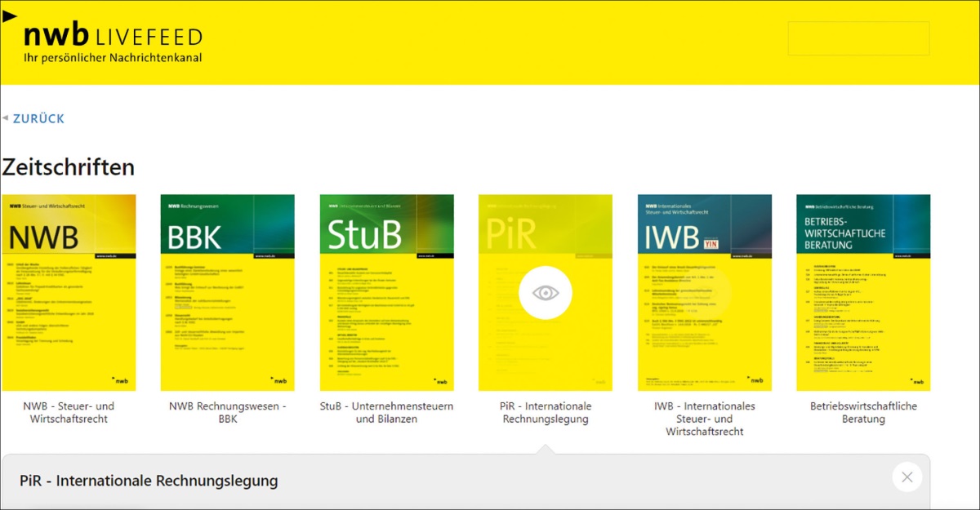980x510 pixels.
Task: Click the eye preview icon on PiR cover
Action: [x=545, y=292]
